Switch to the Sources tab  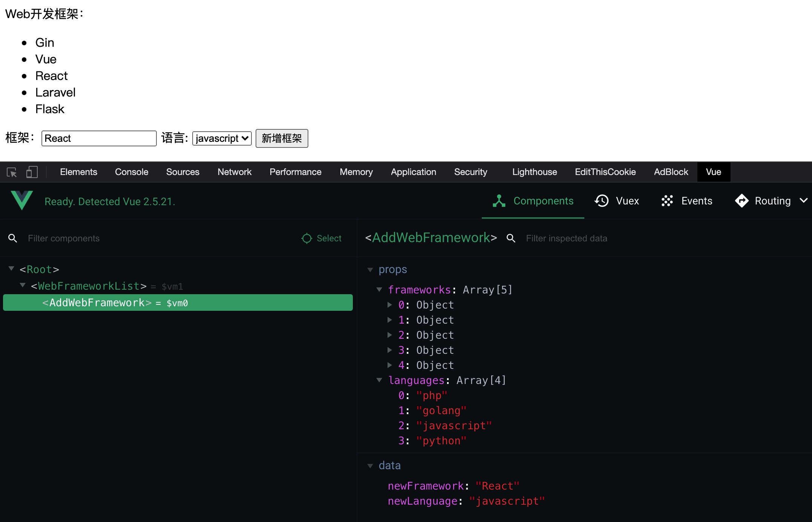pyautogui.click(x=183, y=172)
